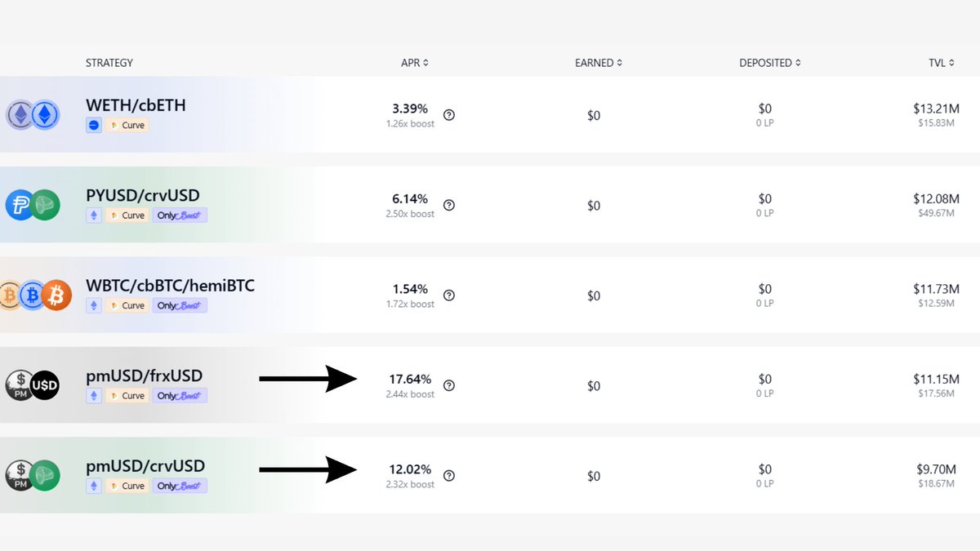Click the $12.08M TVL value
Image resolution: width=980 pixels, height=551 pixels.
click(936, 198)
